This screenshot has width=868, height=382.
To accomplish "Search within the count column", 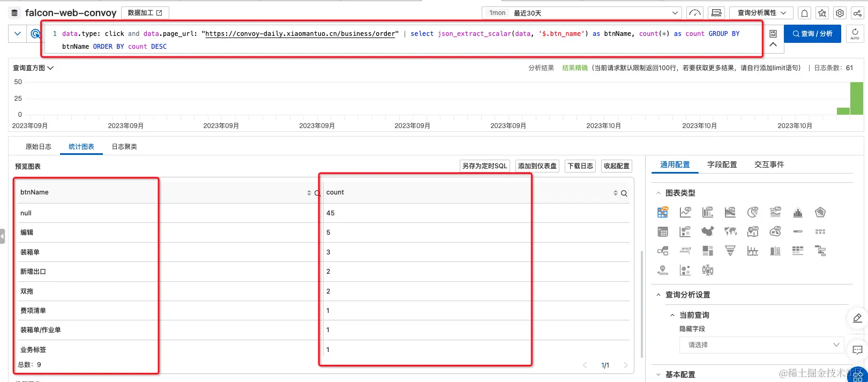I will pos(624,193).
